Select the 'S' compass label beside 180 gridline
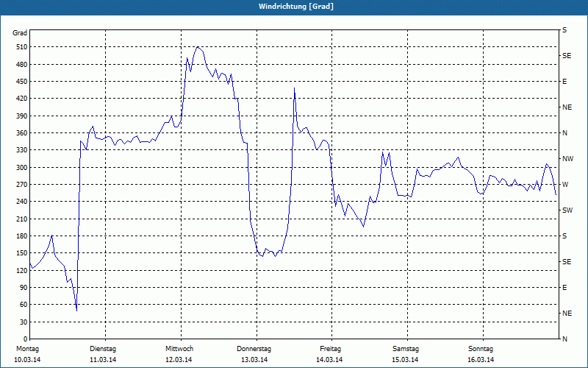The image size is (588, 368). [x=564, y=236]
